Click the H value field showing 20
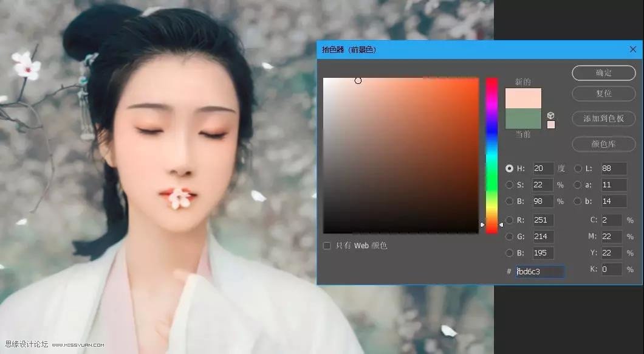This screenshot has width=644, height=354. tap(543, 168)
